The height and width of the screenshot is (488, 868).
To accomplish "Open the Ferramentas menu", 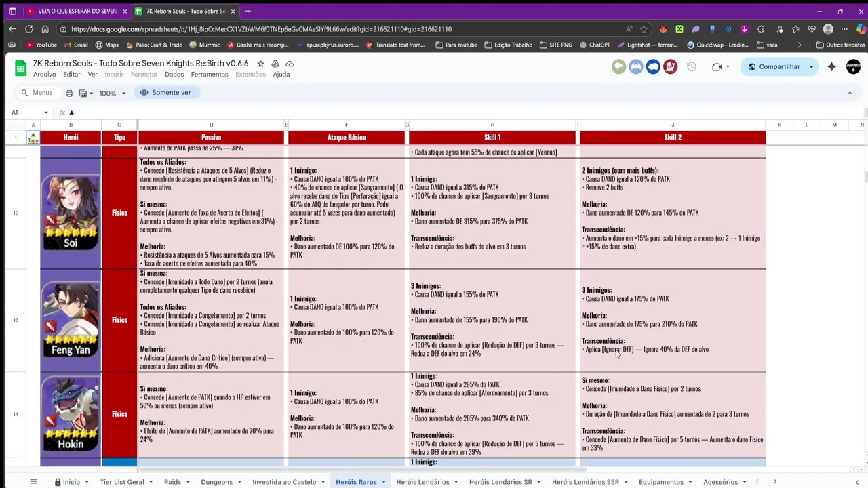I will 210,75.
